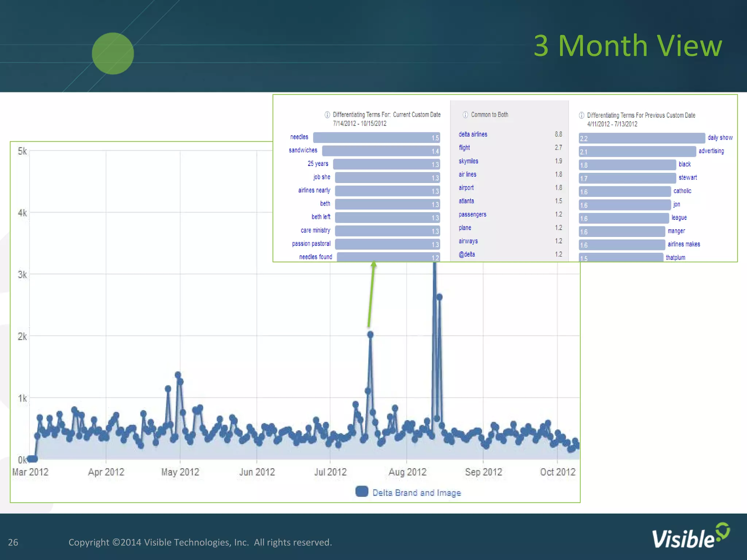
Task: Click the black 1.8 score bar
Action: coord(627,165)
